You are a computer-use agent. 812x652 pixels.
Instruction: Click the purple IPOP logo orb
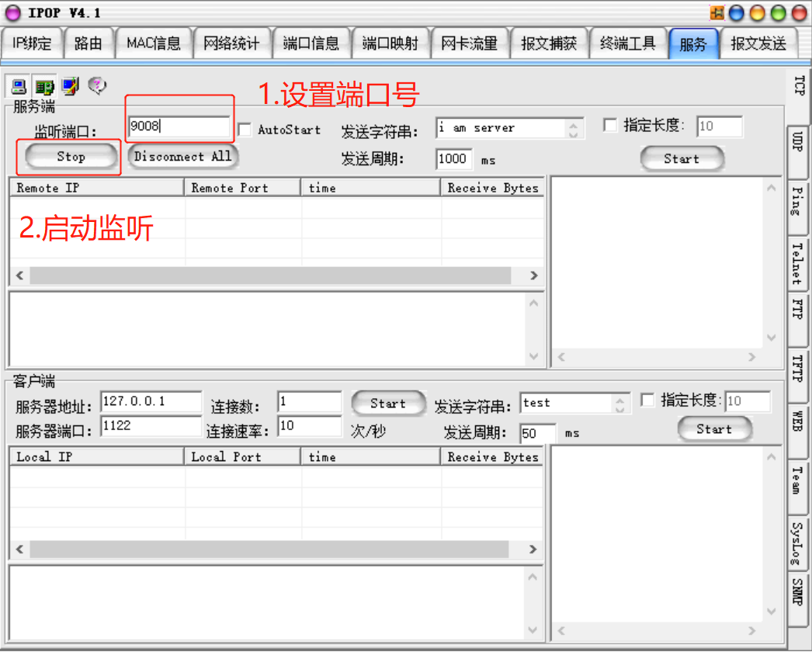[13, 13]
